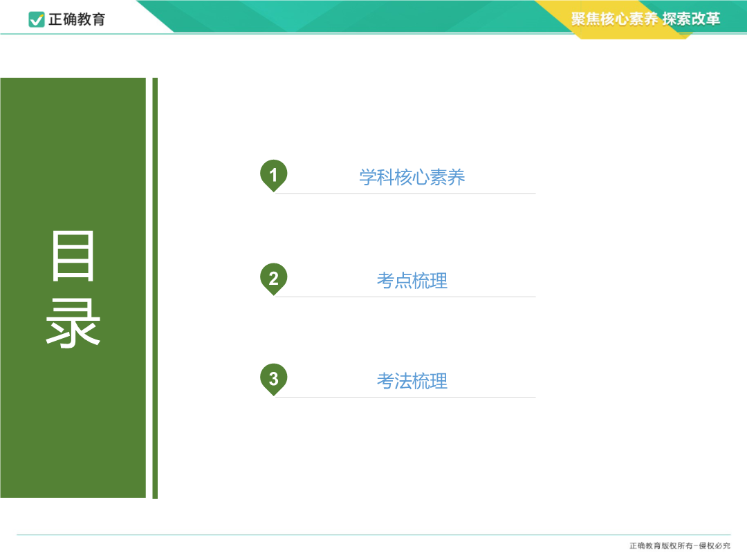This screenshot has width=747, height=560.
Task: Open the 考法梳理 section link
Action: pyautogui.click(x=412, y=381)
